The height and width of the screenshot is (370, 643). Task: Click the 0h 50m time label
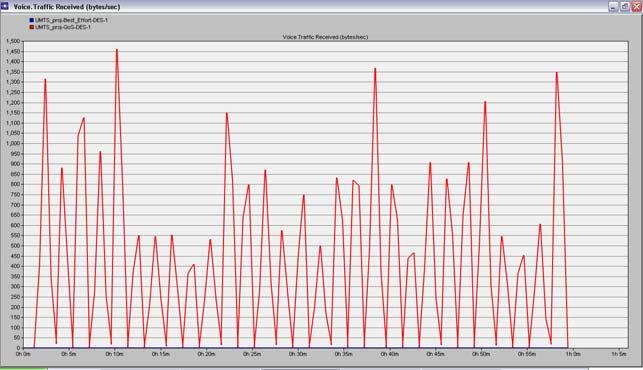coord(481,354)
